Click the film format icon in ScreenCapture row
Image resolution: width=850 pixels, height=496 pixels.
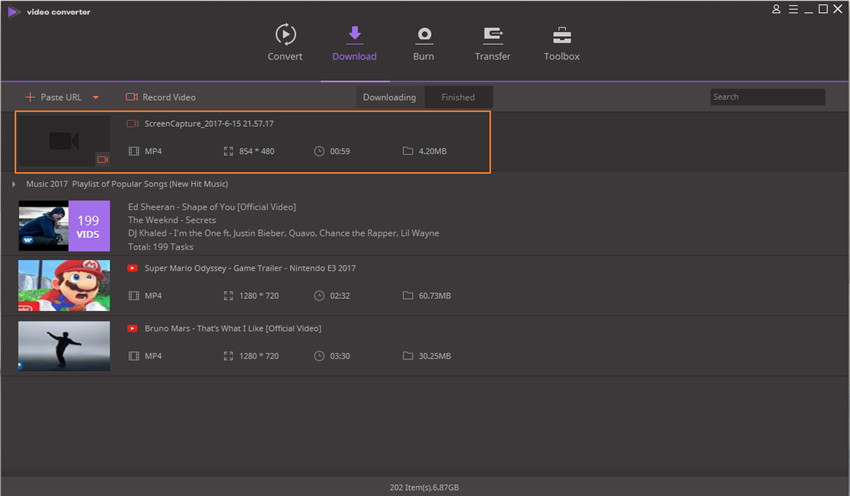[x=133, y=151]
